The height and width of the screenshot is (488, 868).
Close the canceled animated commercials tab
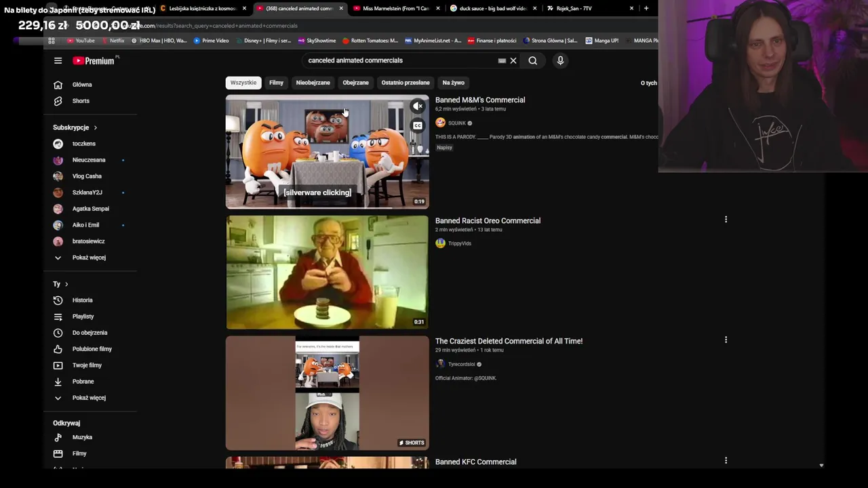pyautogui.click(x=341, y=8)
